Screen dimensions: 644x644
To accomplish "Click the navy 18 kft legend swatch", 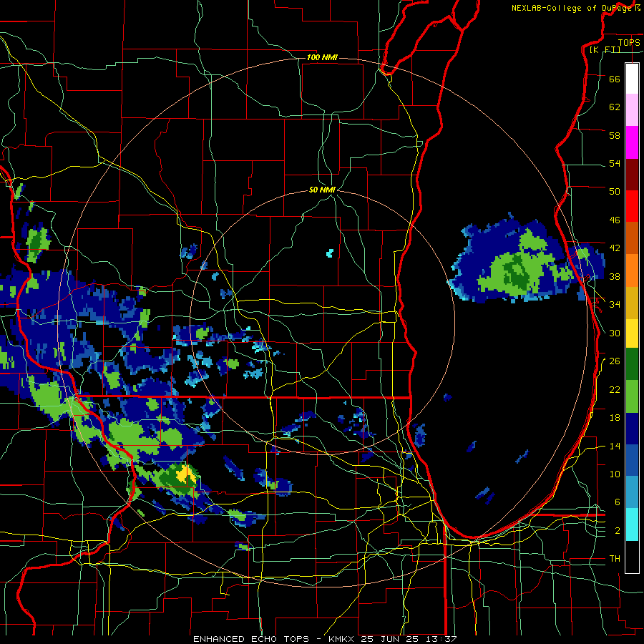I will [632, 429].
